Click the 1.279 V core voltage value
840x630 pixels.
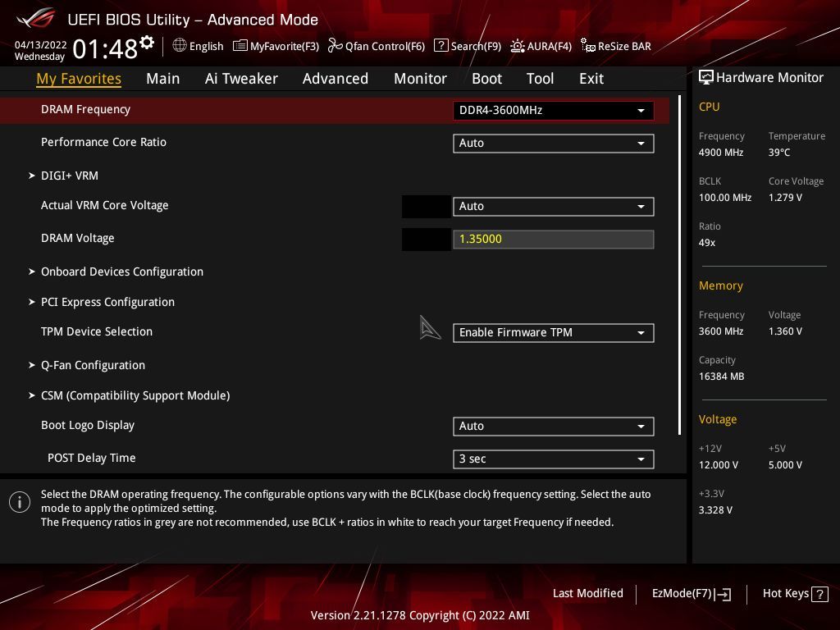click(x=785, y=198)
